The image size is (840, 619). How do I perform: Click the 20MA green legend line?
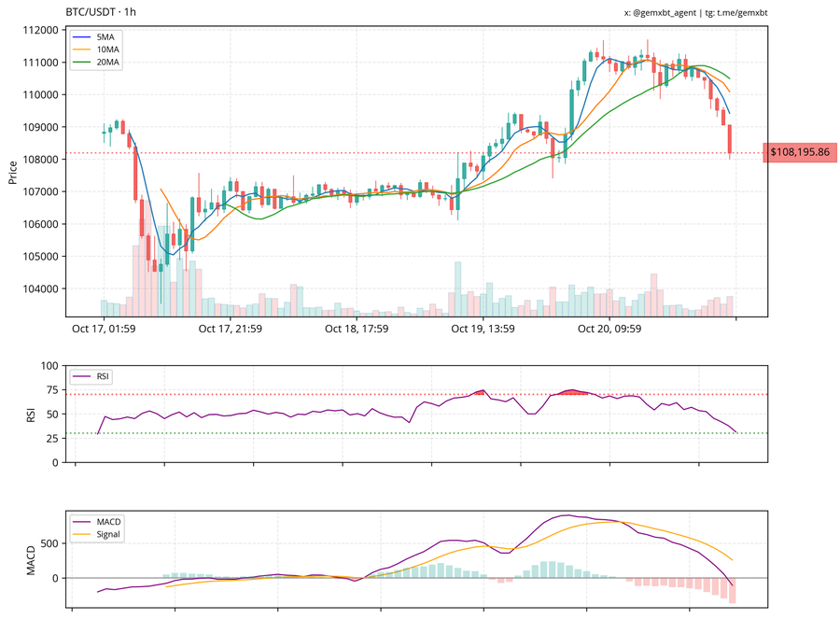click(82, 63)
